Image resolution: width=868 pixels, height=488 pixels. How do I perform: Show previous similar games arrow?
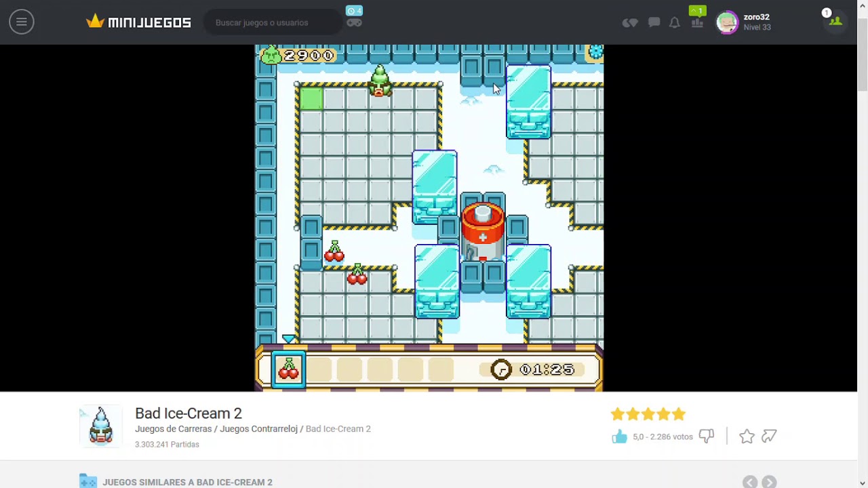point(749,482)
